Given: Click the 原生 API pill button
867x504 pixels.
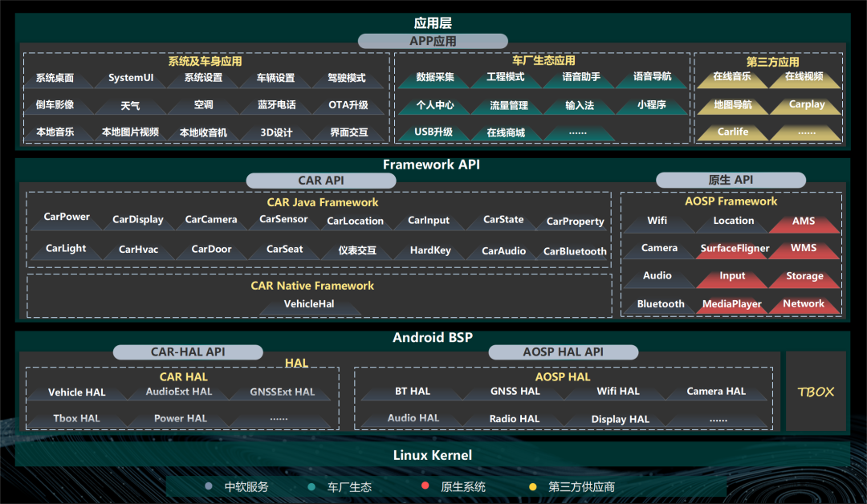Looking at the screenshot, I should [x=731, y=180].
